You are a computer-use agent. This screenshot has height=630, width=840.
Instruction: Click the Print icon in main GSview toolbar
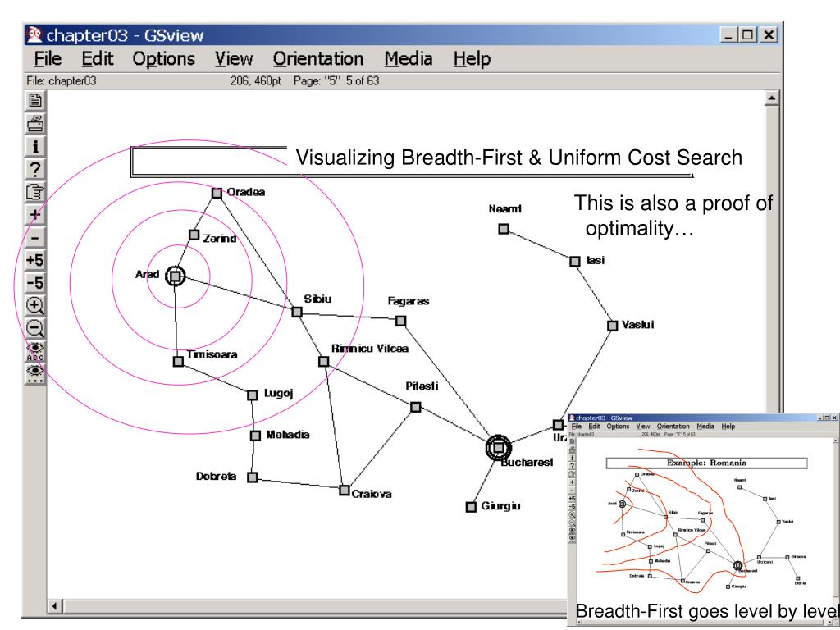coord(35,124)
